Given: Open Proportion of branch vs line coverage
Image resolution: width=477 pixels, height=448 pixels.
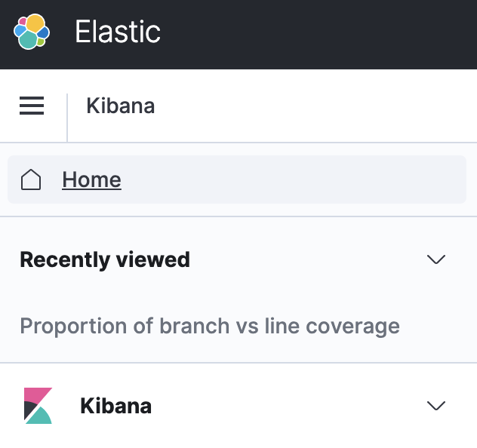Looking at the screenshot, I should coord(210,327).
